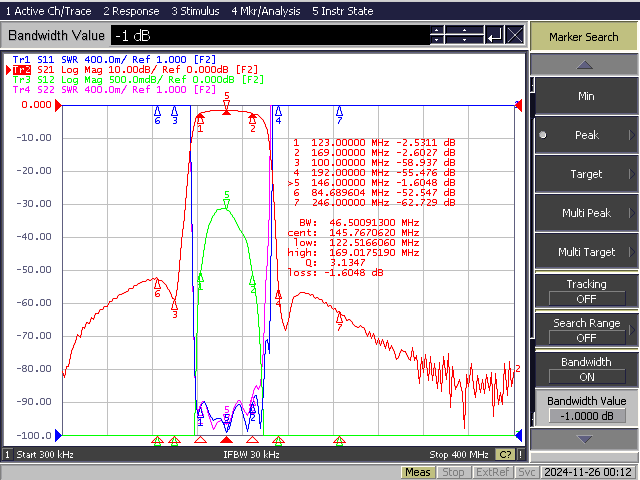
Task: Click the Enter arrow icon in entry bar
Action: [x=494, y=35]
